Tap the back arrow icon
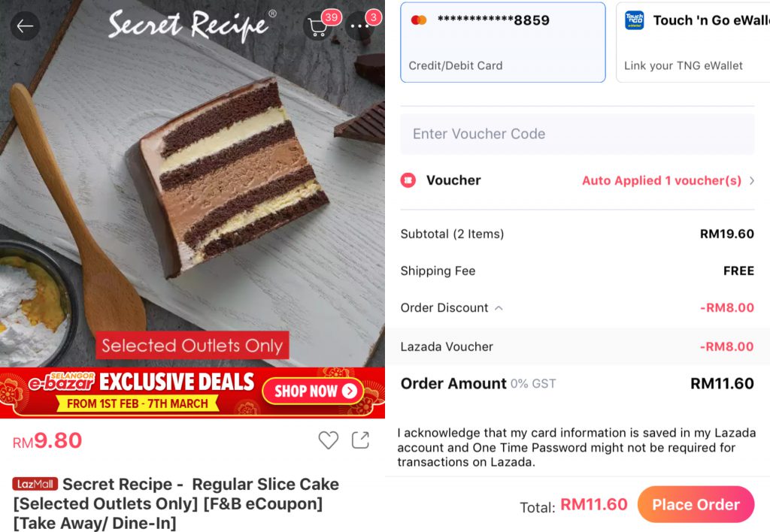 point(25,26)
